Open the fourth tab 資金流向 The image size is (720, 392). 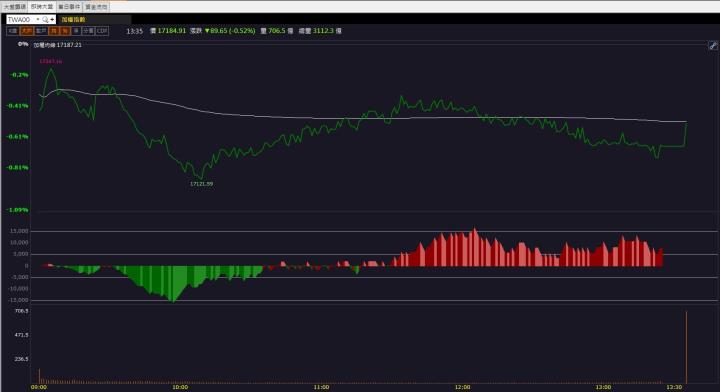coord(96,7)
